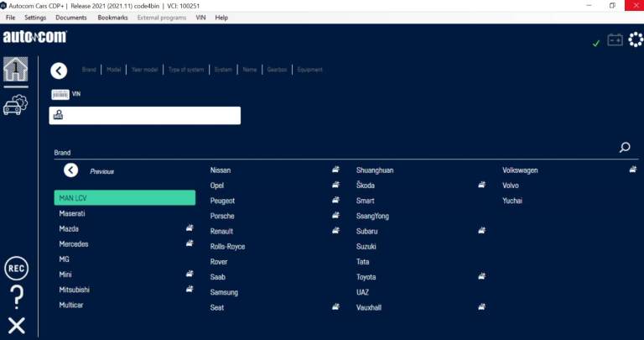Select the MAN LCV brand
Image resolution: width=644 pixels, height=340 pixels.
pyautogui.click(x=124, y=198)
